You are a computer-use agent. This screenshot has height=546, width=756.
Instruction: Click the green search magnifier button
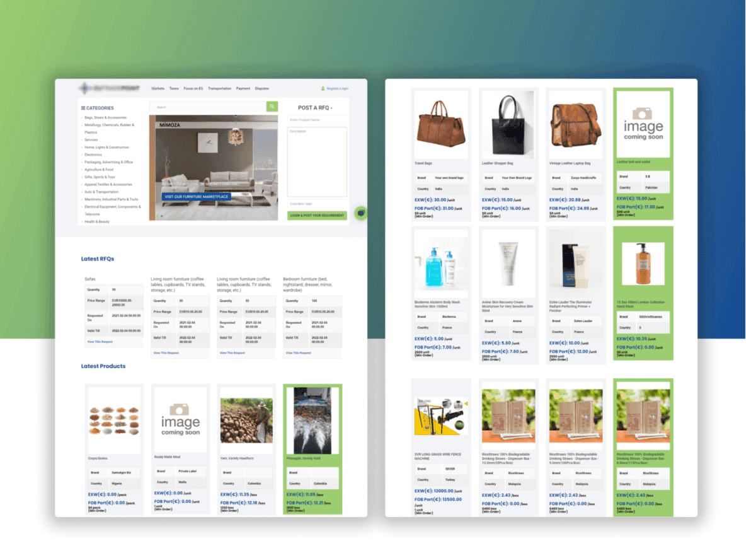272,107
